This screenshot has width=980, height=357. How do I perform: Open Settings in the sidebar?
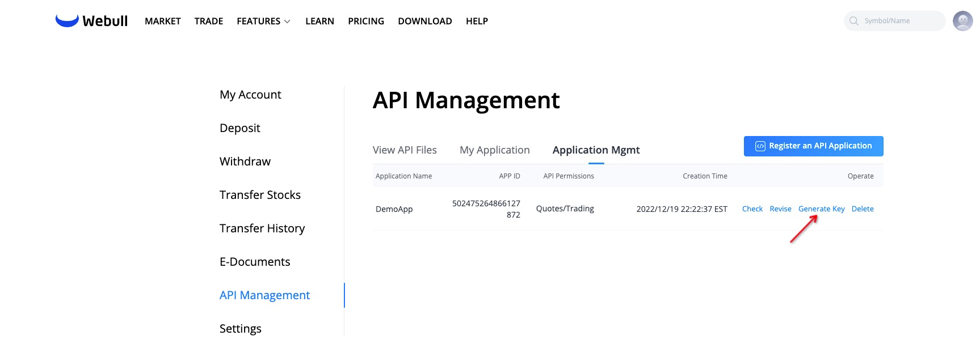click(x=240, y=329)
